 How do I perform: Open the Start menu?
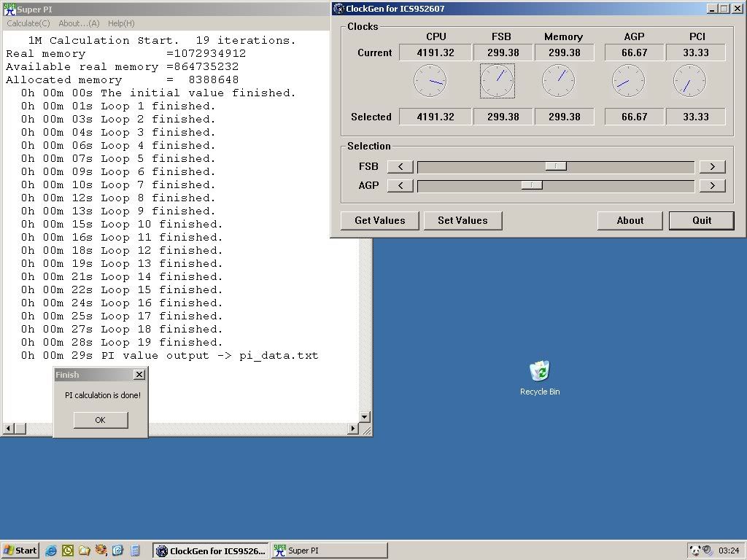click(x=20, y=551)
